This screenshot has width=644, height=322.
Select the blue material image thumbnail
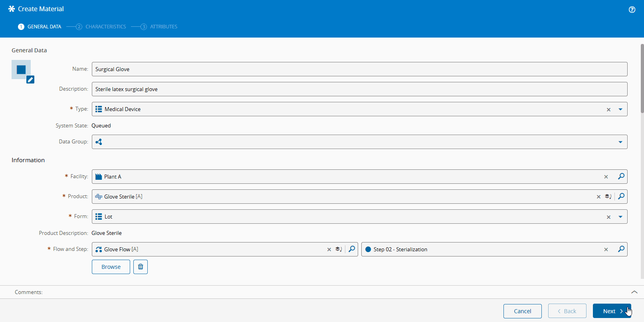pos(21,70)
